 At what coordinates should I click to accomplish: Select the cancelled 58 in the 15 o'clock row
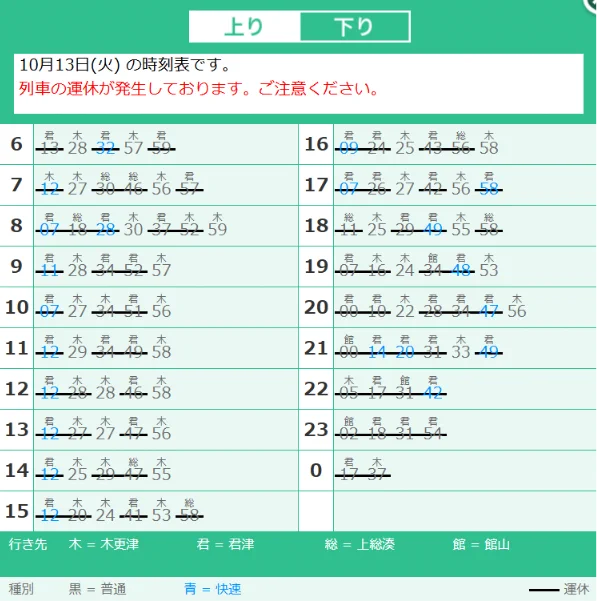(189, 516)
